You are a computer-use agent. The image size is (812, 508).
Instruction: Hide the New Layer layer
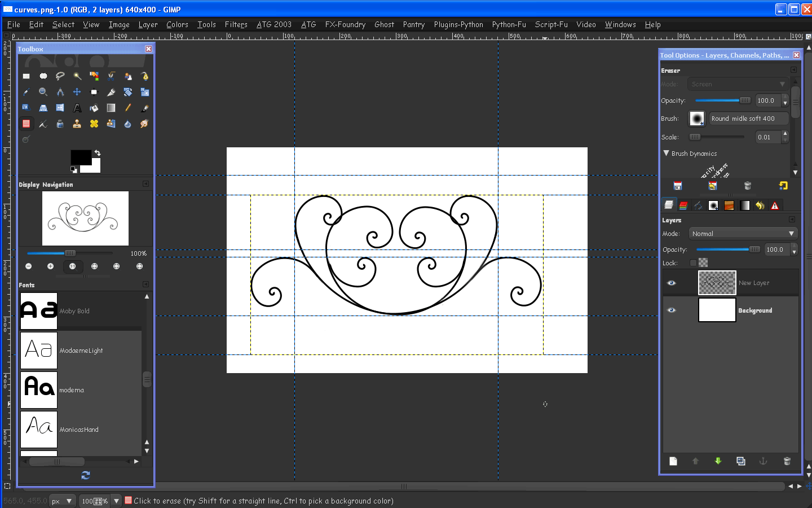click(671, 283)
